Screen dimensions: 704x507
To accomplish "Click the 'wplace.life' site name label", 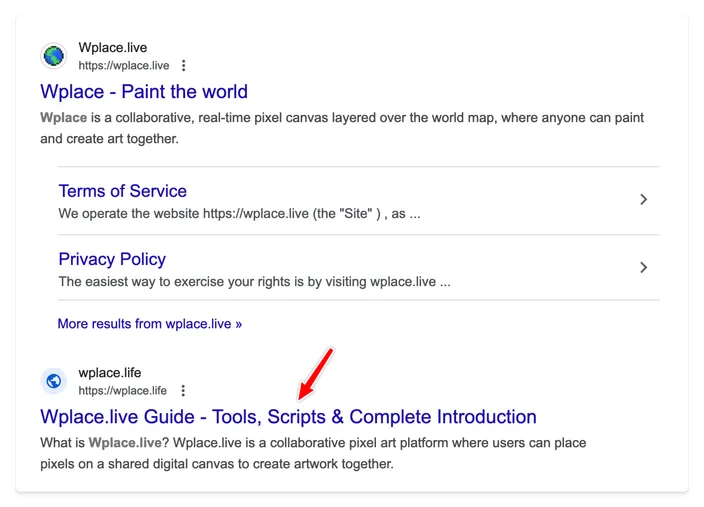I will [x=110, y=373].
